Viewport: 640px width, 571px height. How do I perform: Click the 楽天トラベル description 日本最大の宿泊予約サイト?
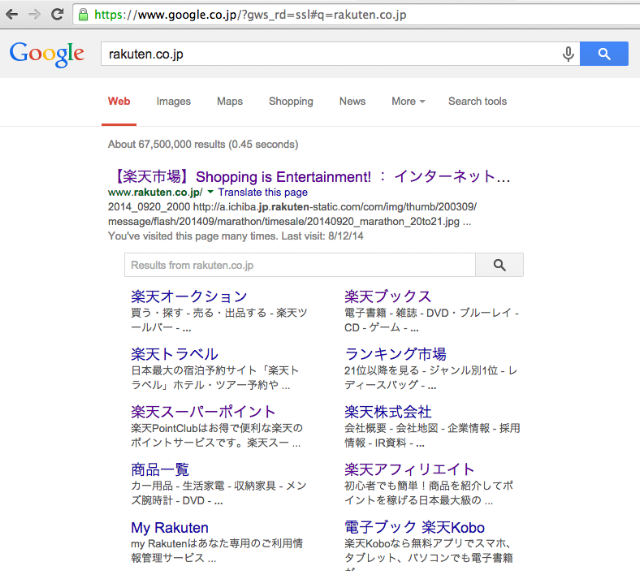click(x=215, y=378)
